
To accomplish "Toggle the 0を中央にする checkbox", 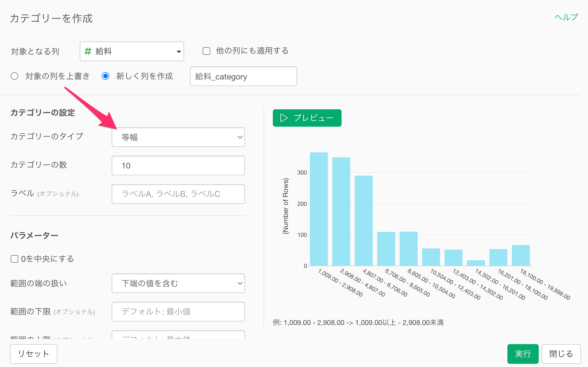I will click(x=14, y=259).
